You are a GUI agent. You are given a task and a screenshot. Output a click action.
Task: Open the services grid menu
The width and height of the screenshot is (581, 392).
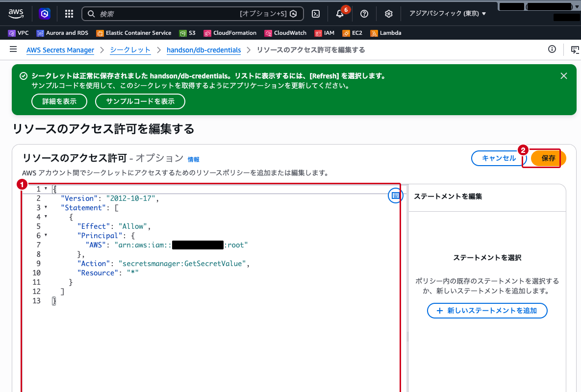69,14
